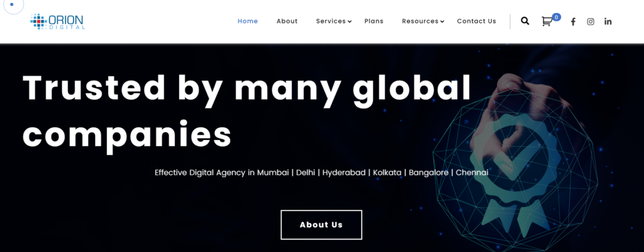The width and height of the screenshot is (644, 252).
Task: Visit the Facebook page icon
Action: click(x=573, y=21)
